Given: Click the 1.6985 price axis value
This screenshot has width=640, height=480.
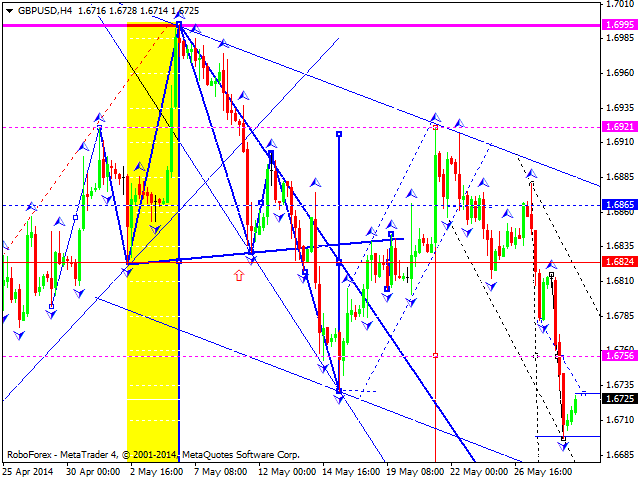Looking at the screenshot, I should [620, 38].
